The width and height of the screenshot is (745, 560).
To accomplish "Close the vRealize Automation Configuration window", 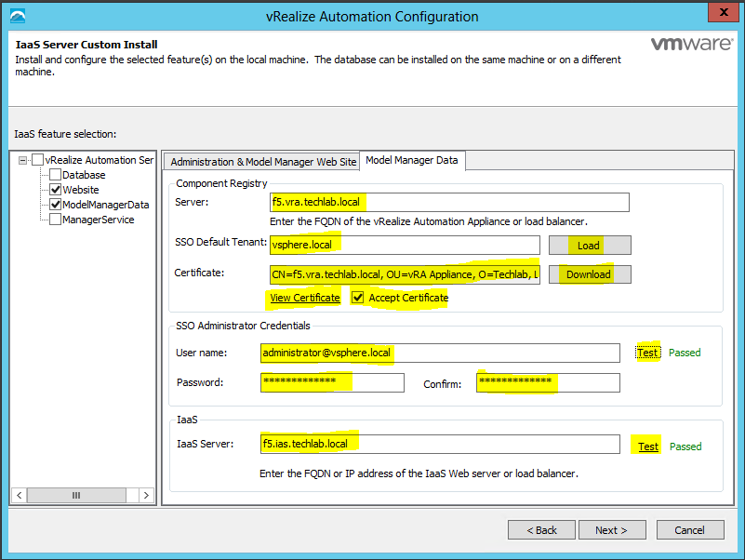I will click(724, 12).
